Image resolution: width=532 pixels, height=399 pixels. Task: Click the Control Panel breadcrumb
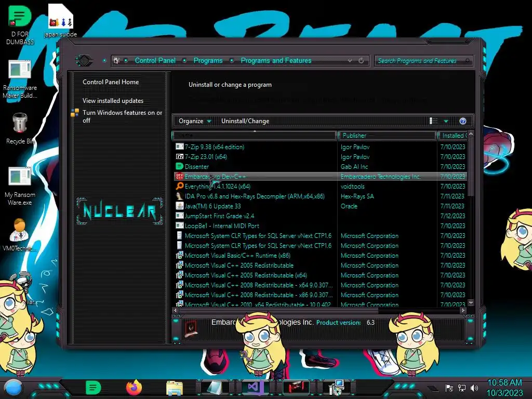[155, 61]
